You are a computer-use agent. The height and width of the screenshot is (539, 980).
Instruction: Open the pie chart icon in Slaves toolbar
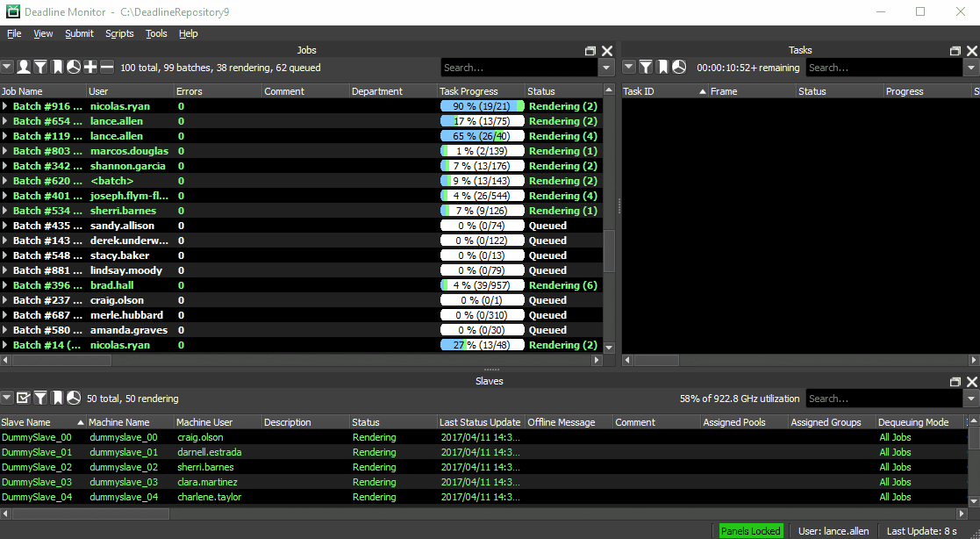coord(73,398)
